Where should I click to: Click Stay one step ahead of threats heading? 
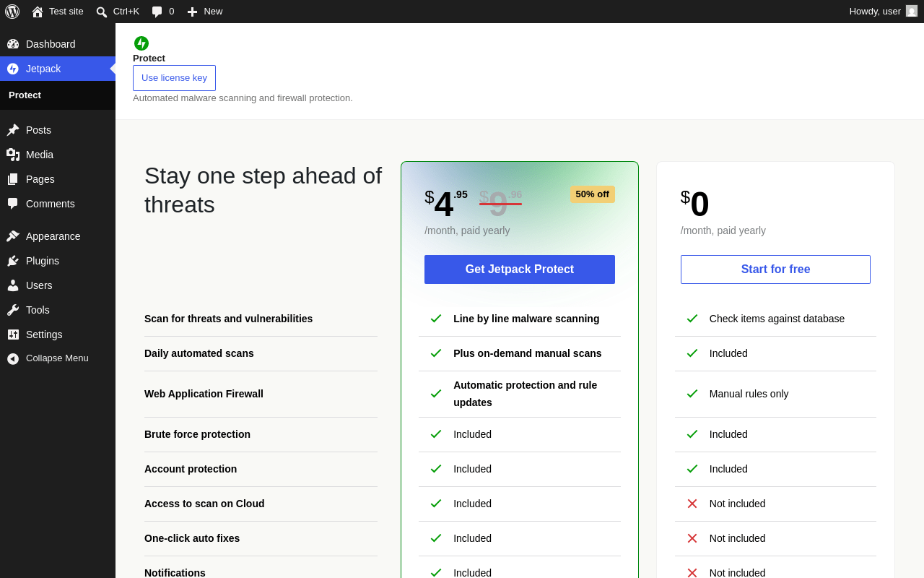click(263, 190)
